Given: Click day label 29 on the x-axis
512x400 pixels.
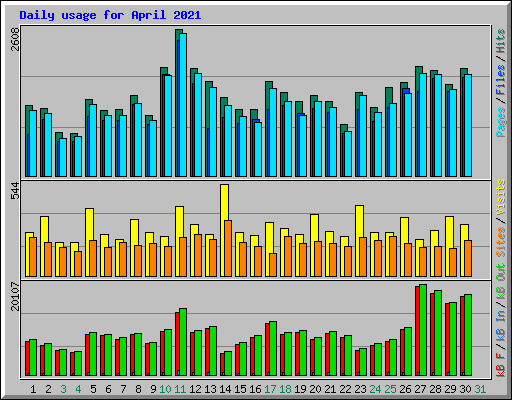Looking at the screenshot, I should coord(450,389).
